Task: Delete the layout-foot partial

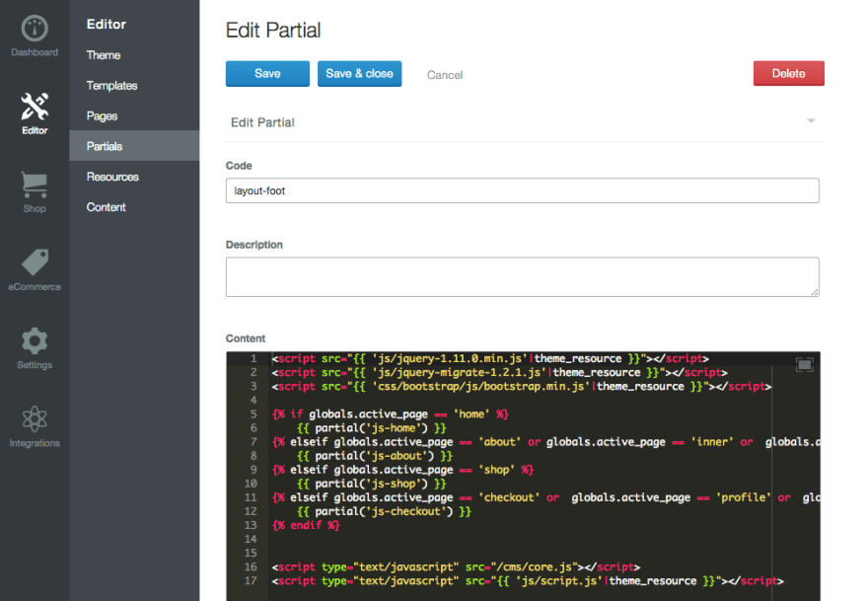Action: [x=788, y=74]
